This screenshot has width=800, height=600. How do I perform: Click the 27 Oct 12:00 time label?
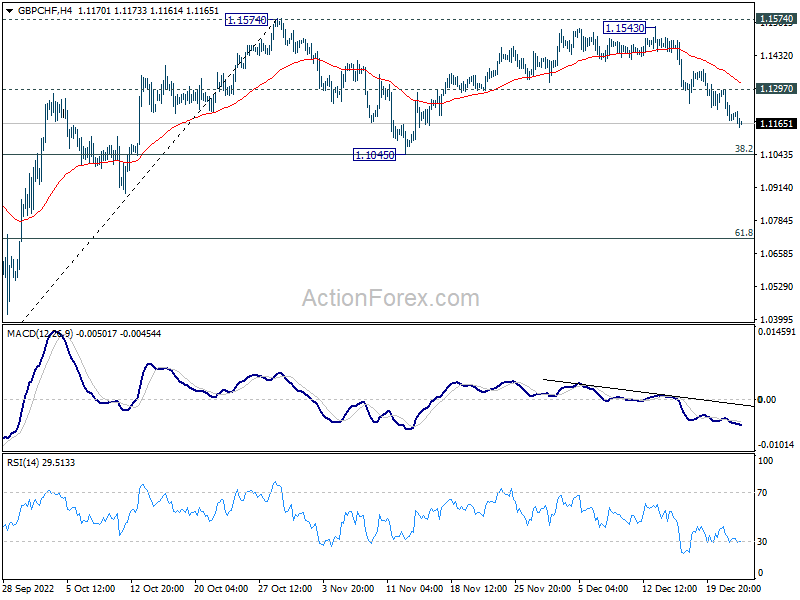coord(285,589)
